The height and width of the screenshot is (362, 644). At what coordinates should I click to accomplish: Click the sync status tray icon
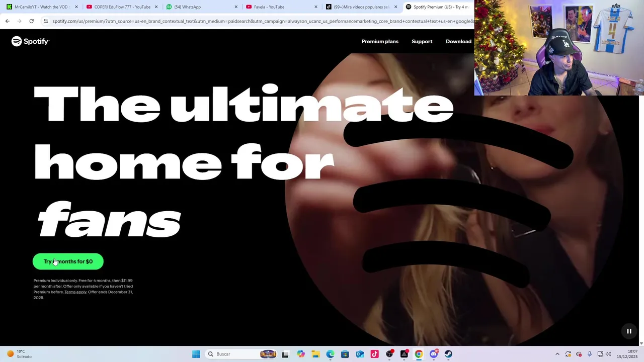(x=568, y=354)
